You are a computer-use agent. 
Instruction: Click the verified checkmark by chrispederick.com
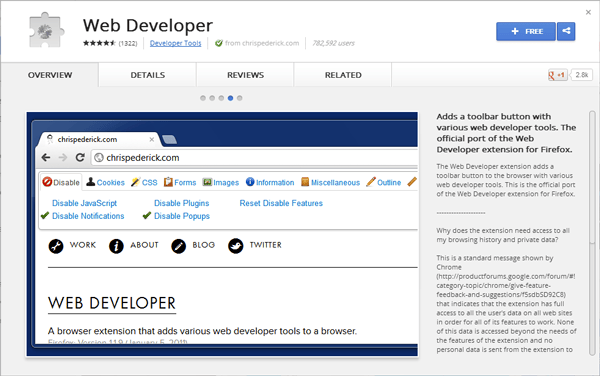(x=219, y=43)
